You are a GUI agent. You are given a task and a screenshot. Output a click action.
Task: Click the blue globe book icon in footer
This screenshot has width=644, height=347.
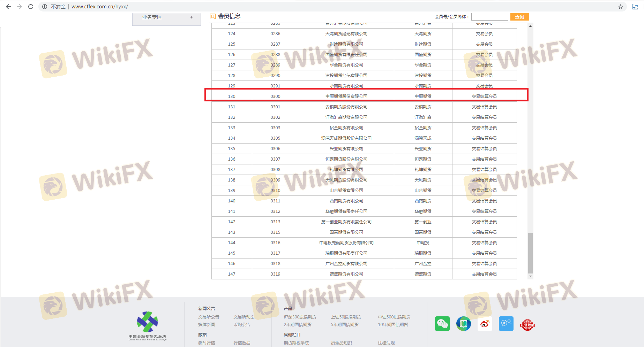[463, 324]
